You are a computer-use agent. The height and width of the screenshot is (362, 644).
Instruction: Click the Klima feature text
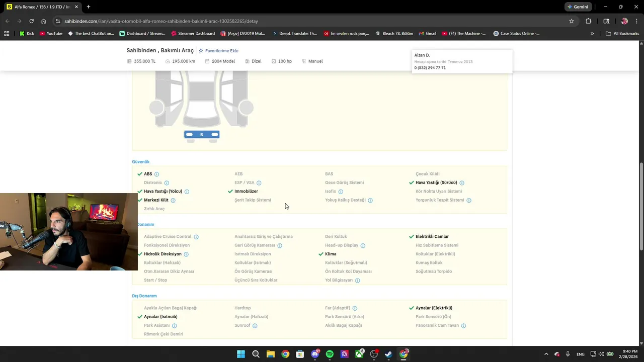click(x=331, y=254)
